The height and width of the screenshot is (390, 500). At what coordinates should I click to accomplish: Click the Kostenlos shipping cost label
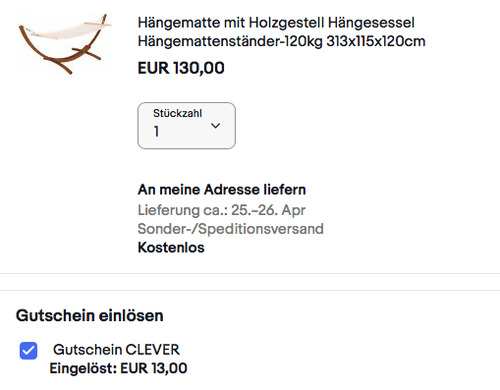click(x=171, y=248)
